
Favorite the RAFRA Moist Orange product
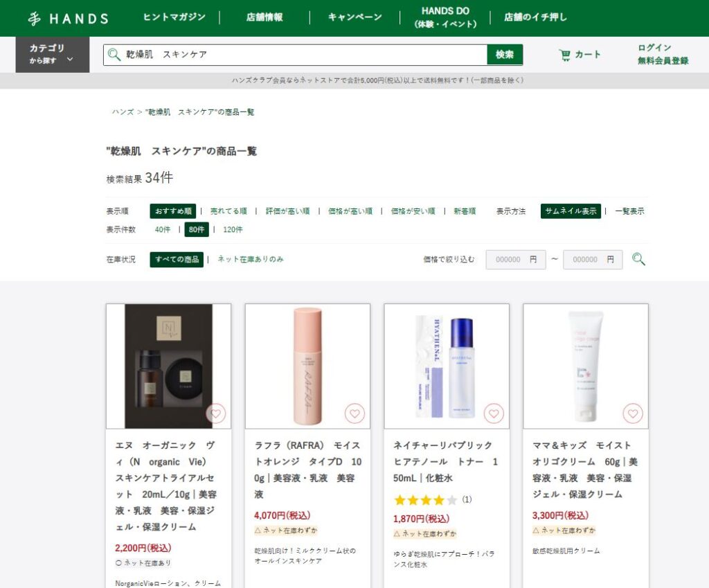pyautogui.click(x=355, y=413)
